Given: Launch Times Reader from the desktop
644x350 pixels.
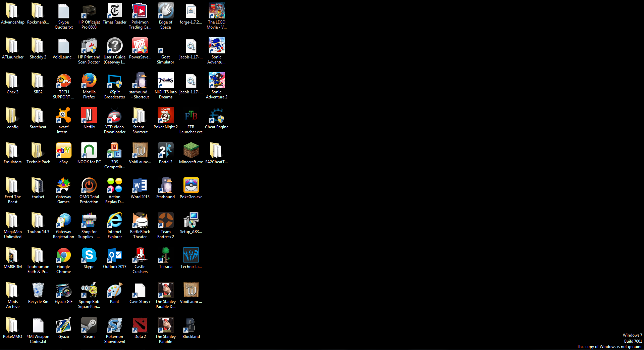Looking at the screenshot, I should point(115,11).
